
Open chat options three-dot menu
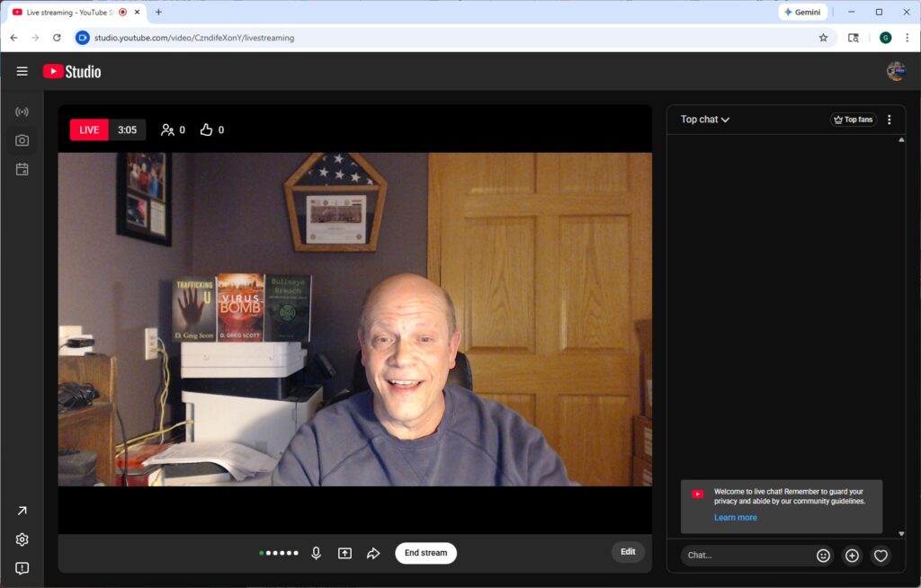point(890,120)
